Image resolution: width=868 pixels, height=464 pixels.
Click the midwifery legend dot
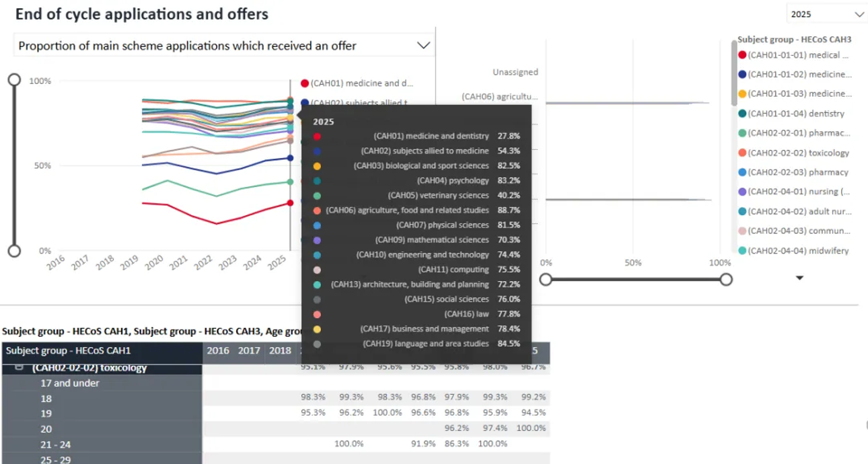[742, 251]
